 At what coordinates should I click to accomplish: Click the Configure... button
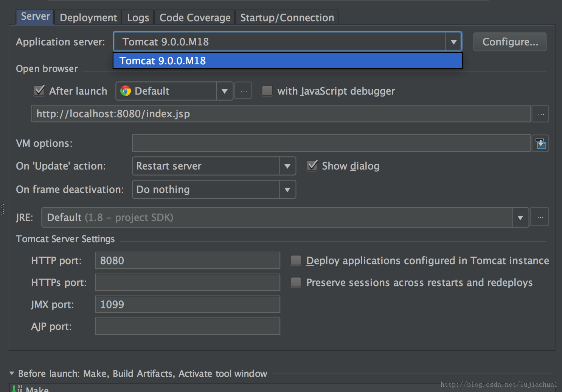tap(510, 42)
